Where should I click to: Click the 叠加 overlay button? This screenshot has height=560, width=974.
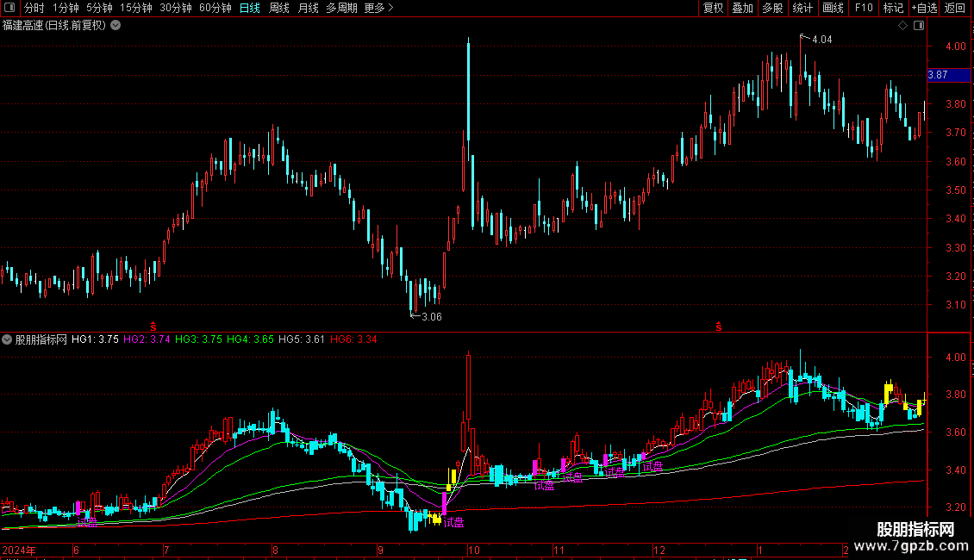(743, 8)
